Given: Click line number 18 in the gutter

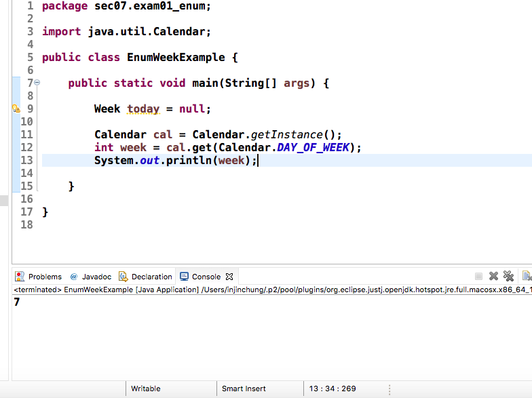Looking at the screenshot, I should (x=27, y=225).
